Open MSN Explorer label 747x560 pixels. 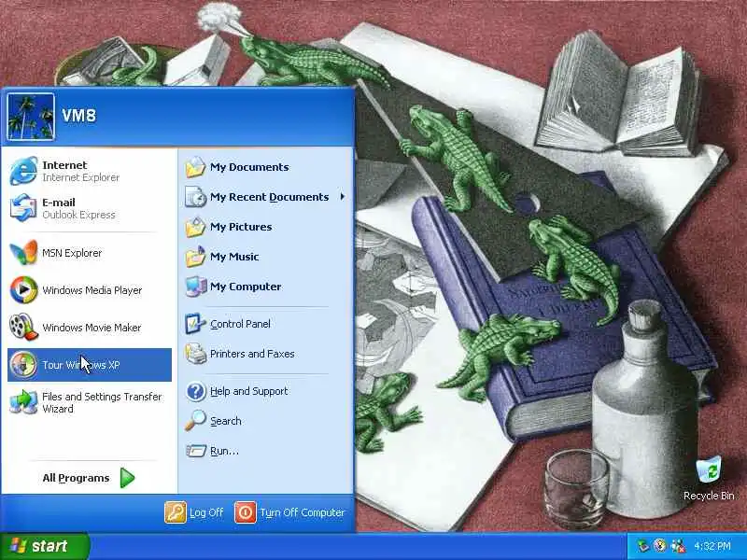pos(72,253)
